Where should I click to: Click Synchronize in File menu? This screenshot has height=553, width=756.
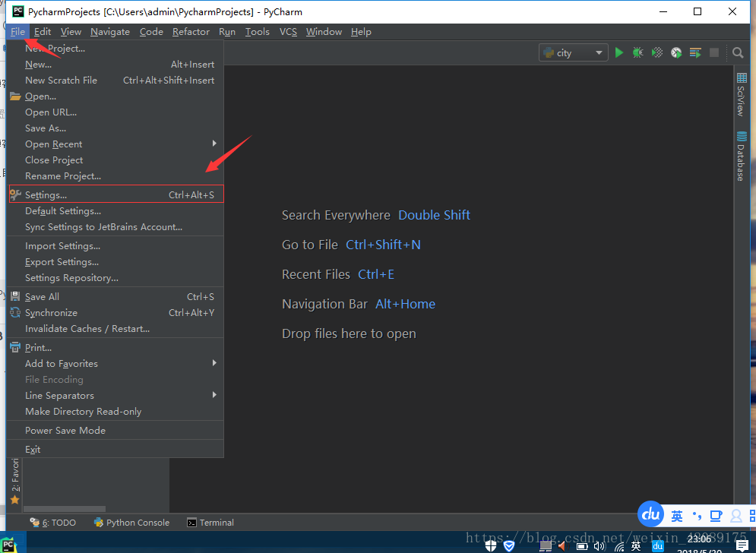pyautogui.click(x=115, y=312)
